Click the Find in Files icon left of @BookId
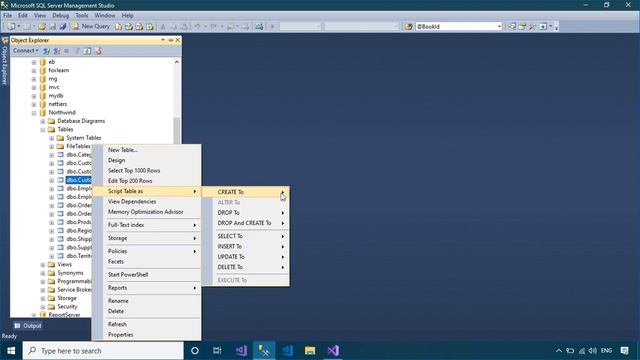This screenshot has height=360, width=640. point(408,26)
